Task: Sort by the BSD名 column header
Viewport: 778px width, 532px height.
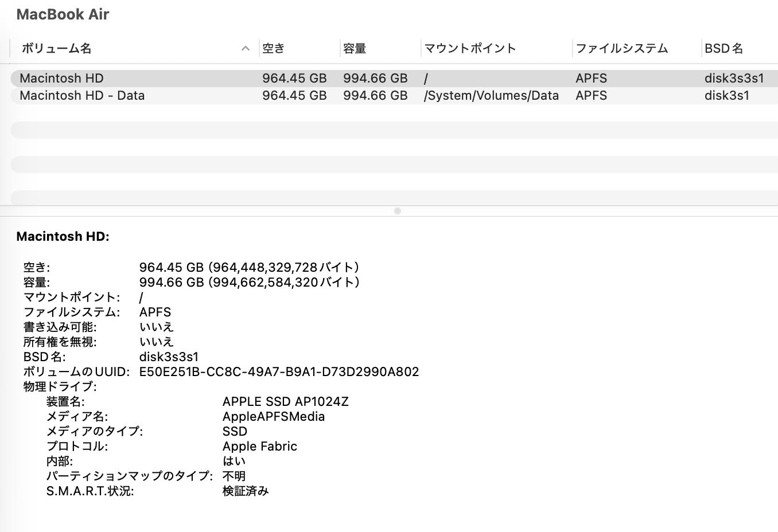Action: point(724,49)
